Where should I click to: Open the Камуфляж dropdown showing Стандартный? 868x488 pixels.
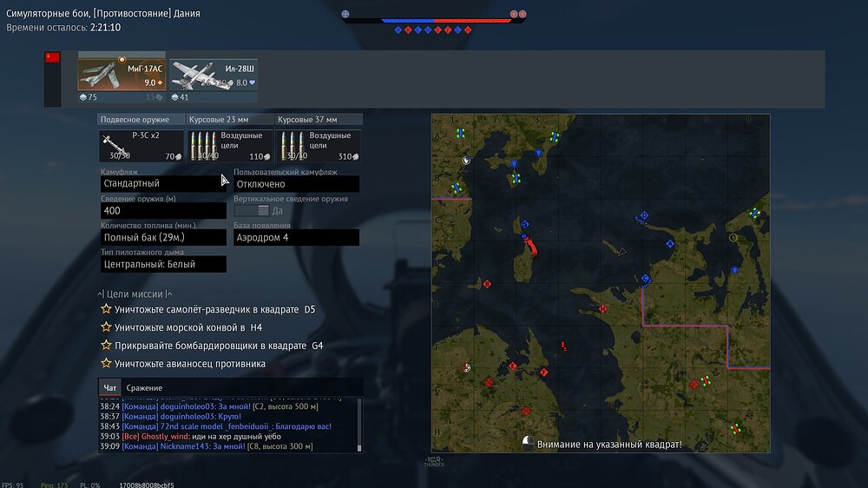[163, 184]
